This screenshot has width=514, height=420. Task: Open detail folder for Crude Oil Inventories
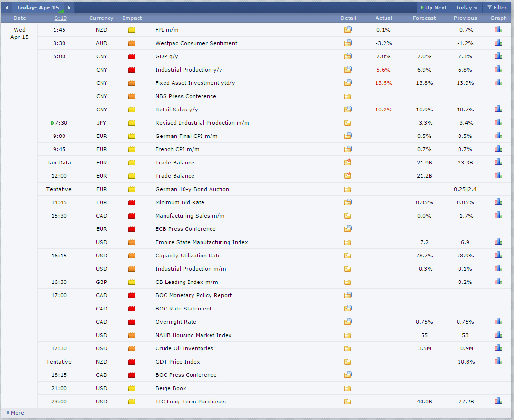point(348,348)
